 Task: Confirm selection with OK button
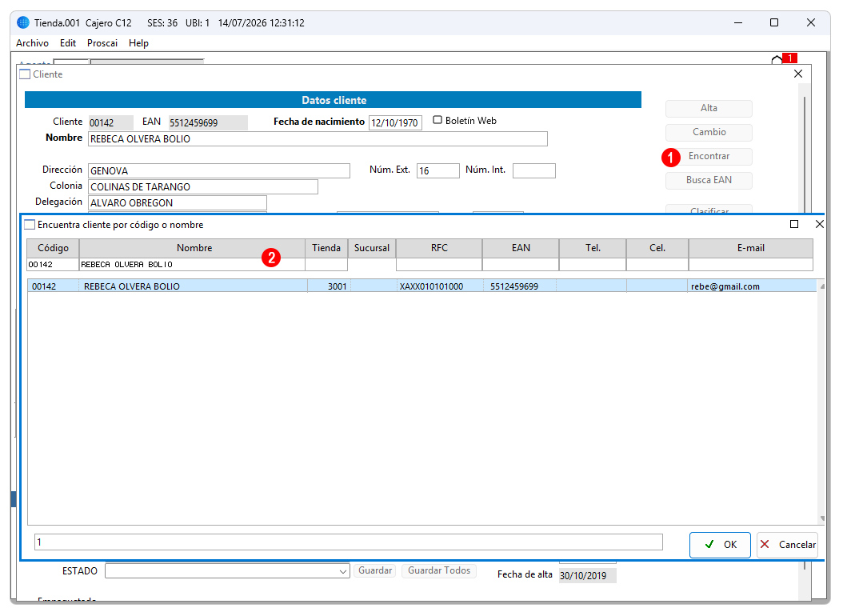720,545
